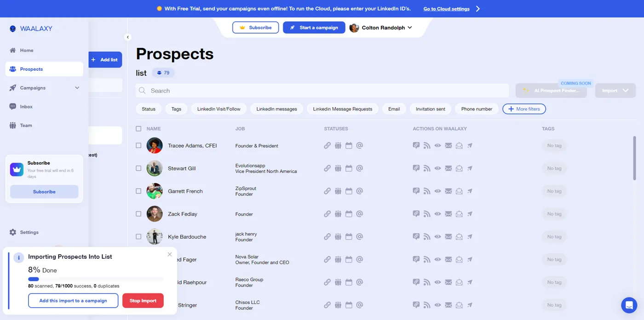644x320 pixels.
Task: Click the calendar status icon for Garrett French
Action: tap(349, 191)
